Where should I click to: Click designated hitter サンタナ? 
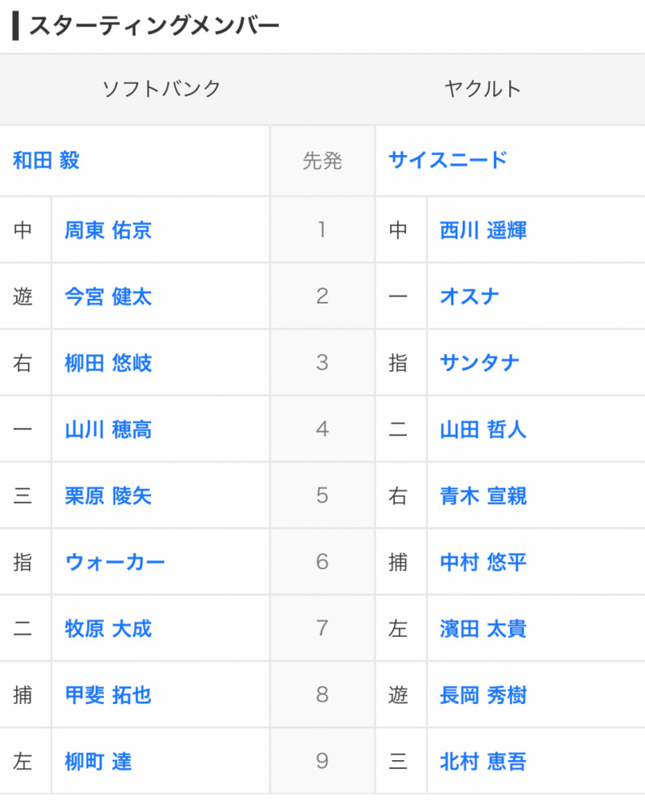coord(479,363)
